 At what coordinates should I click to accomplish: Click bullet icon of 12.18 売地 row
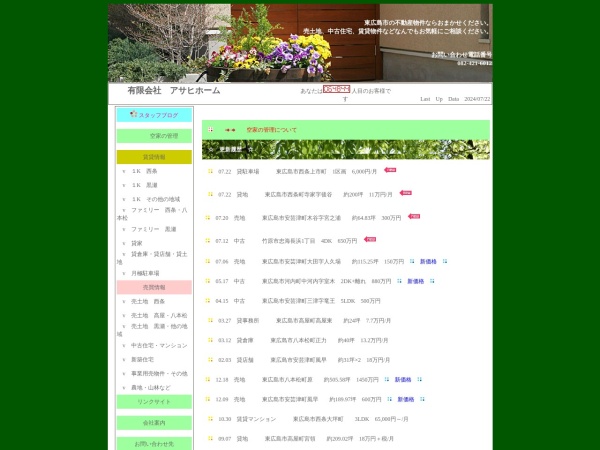[207, 379]
